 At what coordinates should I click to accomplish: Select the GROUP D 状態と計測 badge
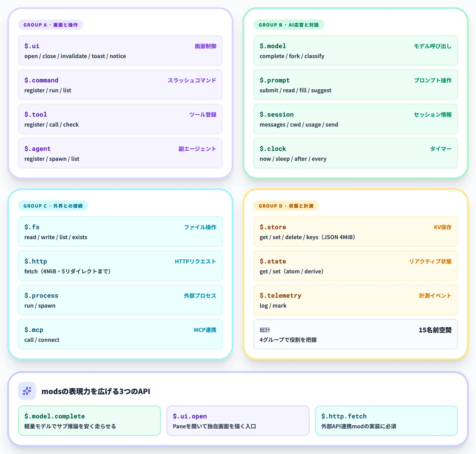tap(286, 206)
